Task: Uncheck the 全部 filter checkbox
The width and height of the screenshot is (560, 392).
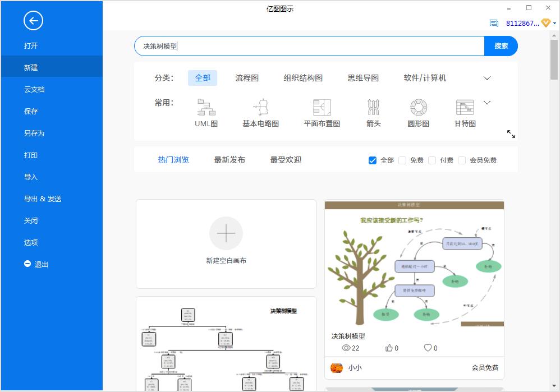Action: tap(372, 160)
